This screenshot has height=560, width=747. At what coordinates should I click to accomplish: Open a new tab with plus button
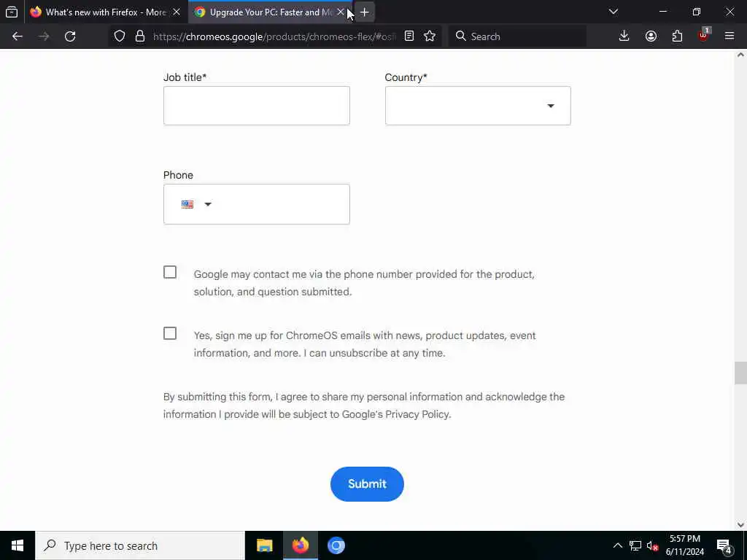pos(365,12)
